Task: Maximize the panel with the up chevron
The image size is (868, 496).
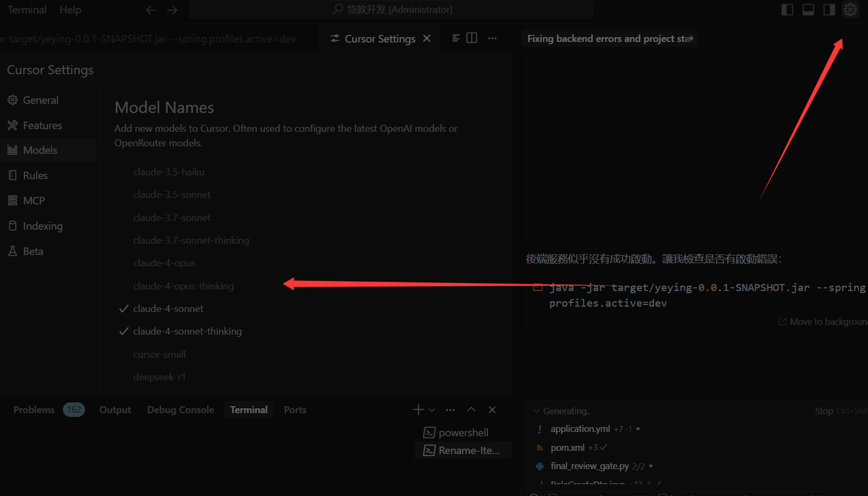Action: tap(471, 410)
